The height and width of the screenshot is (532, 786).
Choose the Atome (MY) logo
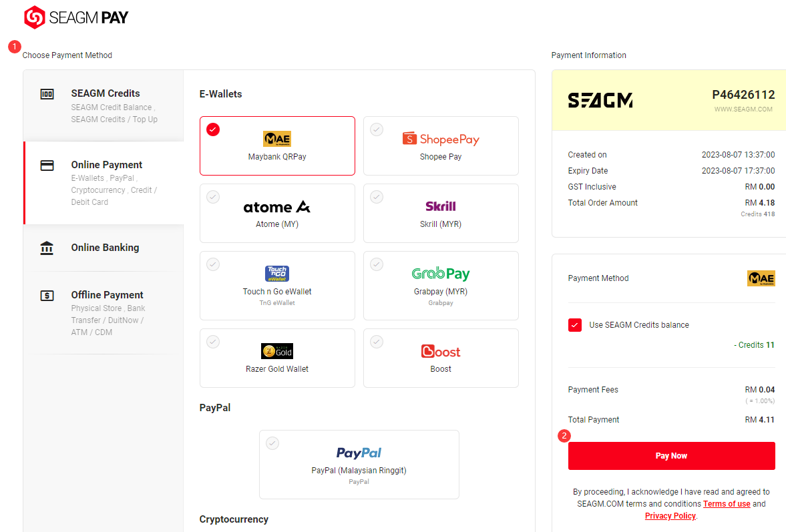[277, 207]
